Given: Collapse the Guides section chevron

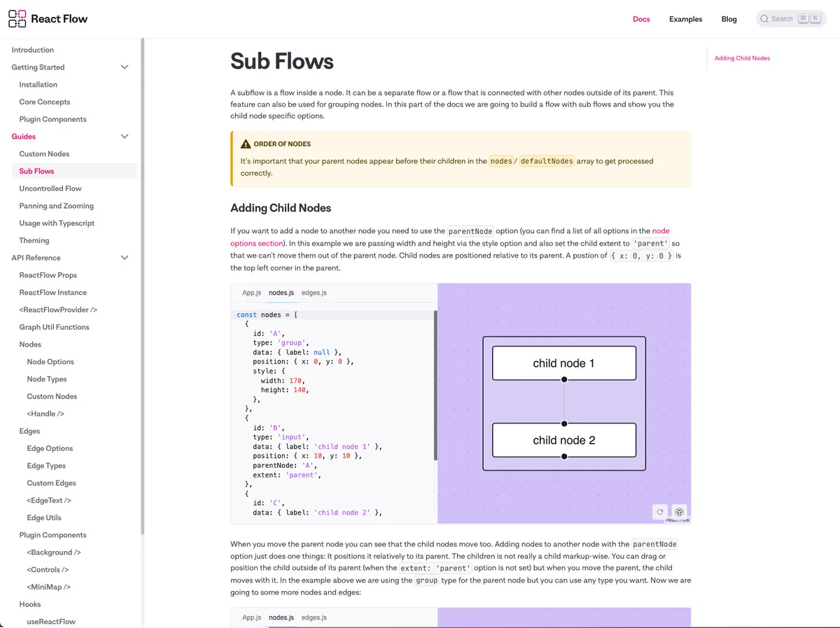Looking at the screenshot, I should point(125,137).
